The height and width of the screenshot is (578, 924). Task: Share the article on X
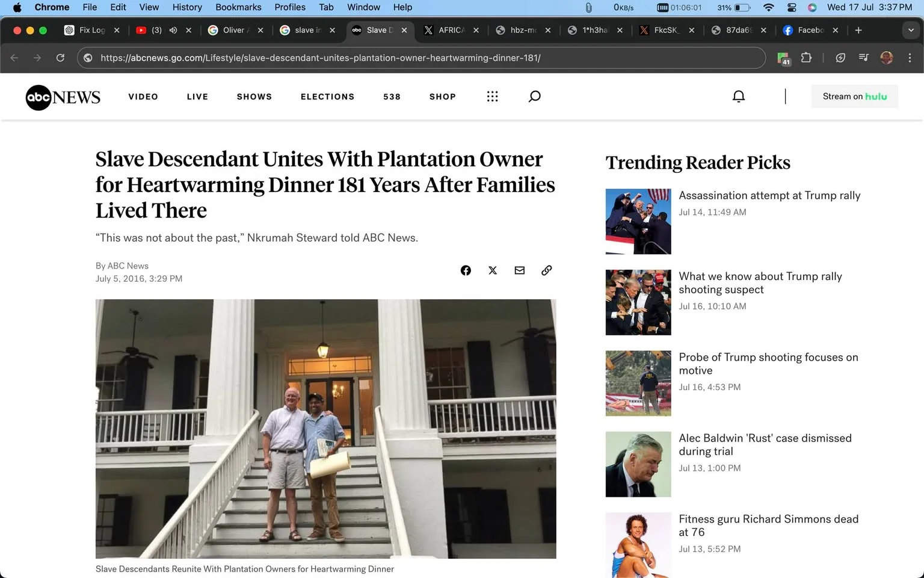pyautogui.click(x=493, y=270)
